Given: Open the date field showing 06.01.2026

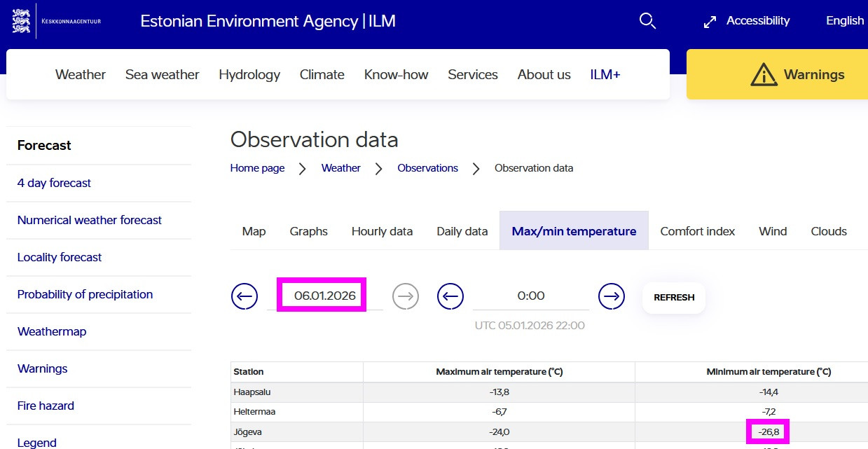Looking at the screenshot, I should [x=324, y=296].
